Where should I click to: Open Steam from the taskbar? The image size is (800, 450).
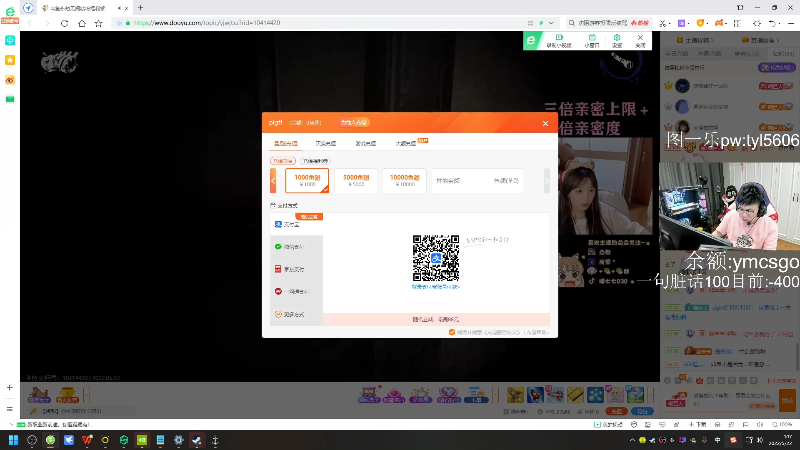[197, 440]
